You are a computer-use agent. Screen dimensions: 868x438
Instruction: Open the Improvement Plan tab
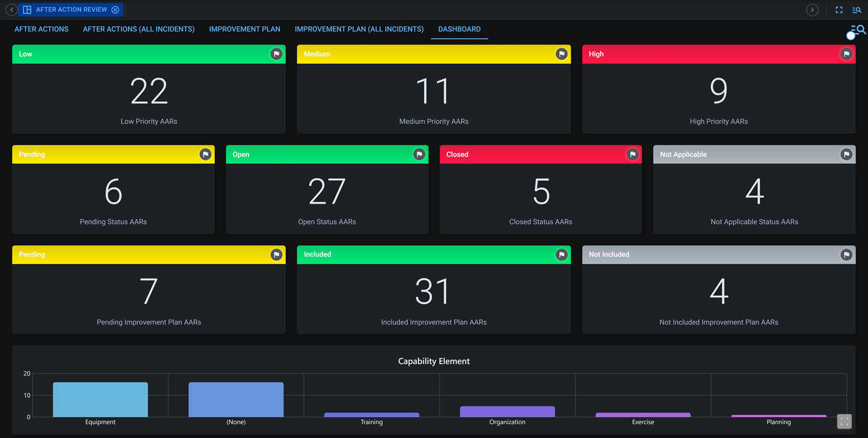244,29
